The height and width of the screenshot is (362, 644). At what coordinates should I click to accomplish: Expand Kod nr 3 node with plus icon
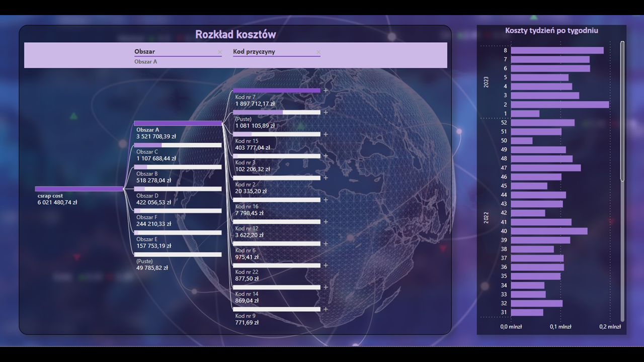(326, 156)
